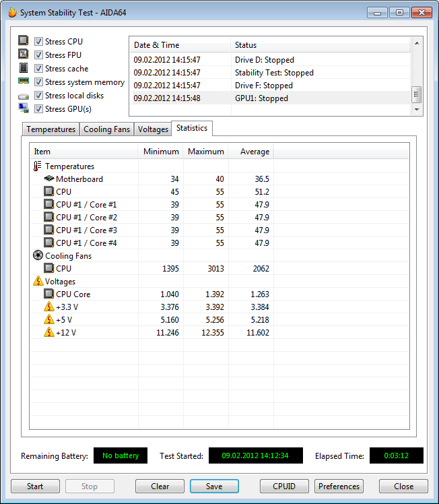Click the Item column header
Viewport: 439px width, 504px height.
point(84,152)
